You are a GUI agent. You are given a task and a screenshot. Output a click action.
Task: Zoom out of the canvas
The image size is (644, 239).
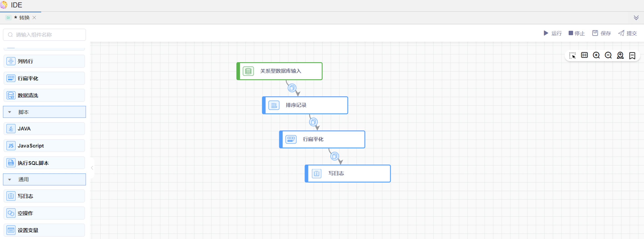[x=608, y=55]
